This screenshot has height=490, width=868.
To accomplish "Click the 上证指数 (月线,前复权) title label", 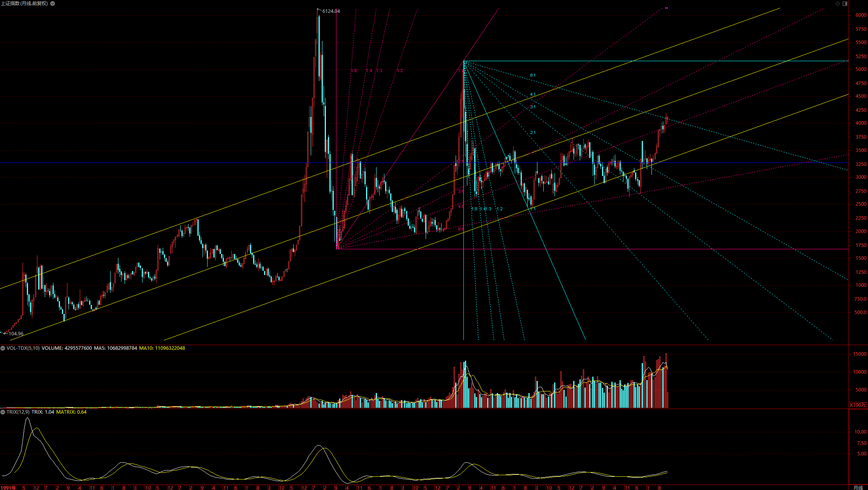I will pyautogui.click(x=24, y=4).
